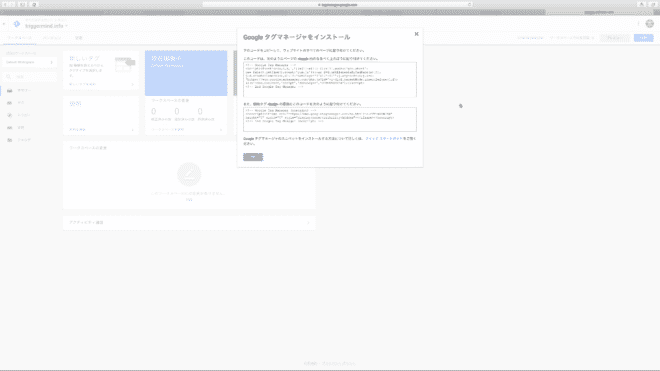This screenshot has height=371, width=660.
Task: Open the quick start guide link
Action: 384,139
